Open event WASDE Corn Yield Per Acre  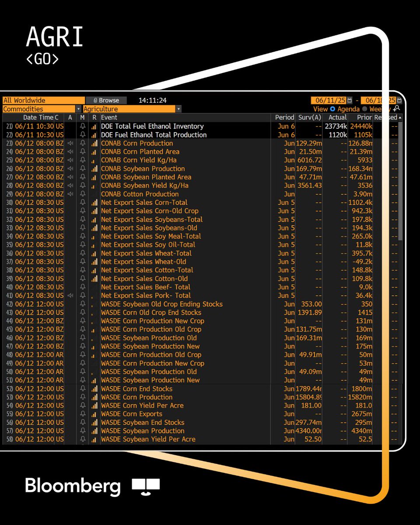pyautogui.click(x=142, y=406)
